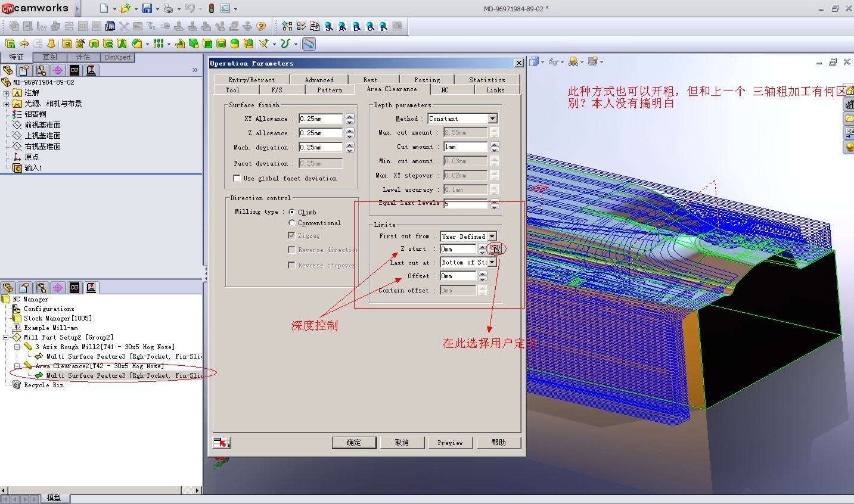
Task: Open the ConfigurationManager tab icon in upper panel
Action: pos(41,70)
